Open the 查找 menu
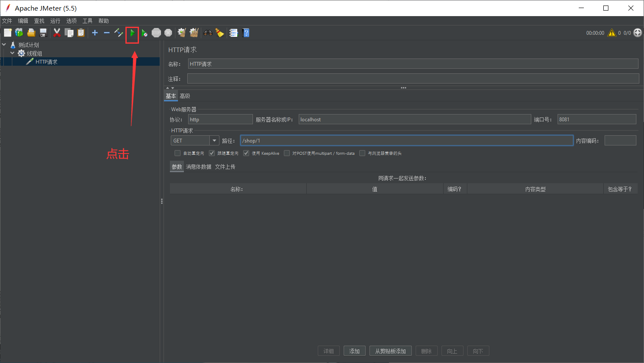The image size is (644, 363). point(39,21)
